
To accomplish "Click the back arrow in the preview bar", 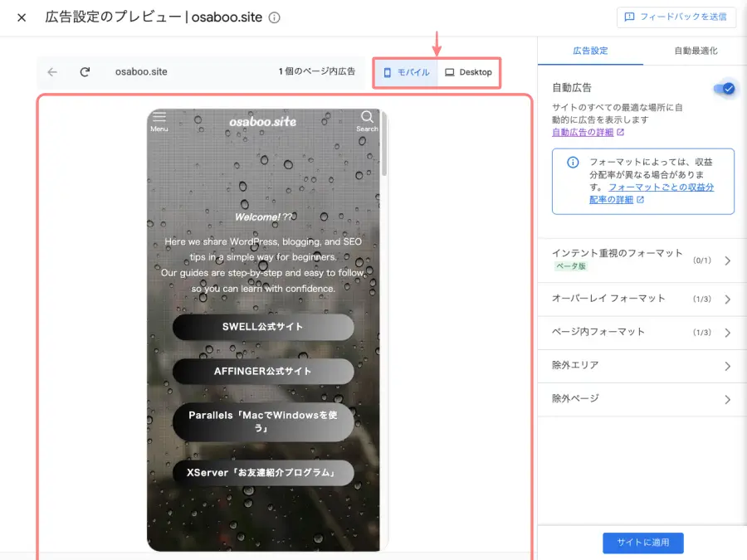I will 51,72.
